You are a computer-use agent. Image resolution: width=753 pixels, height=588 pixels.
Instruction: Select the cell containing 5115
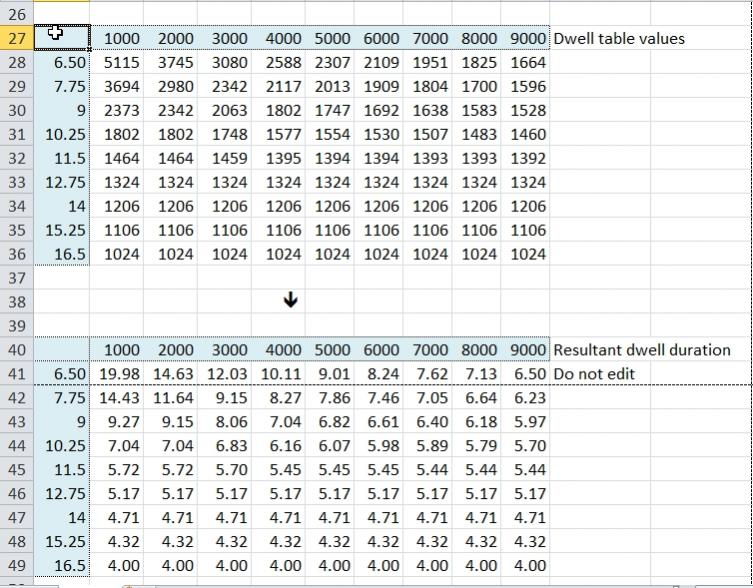[x=122, y=62]
